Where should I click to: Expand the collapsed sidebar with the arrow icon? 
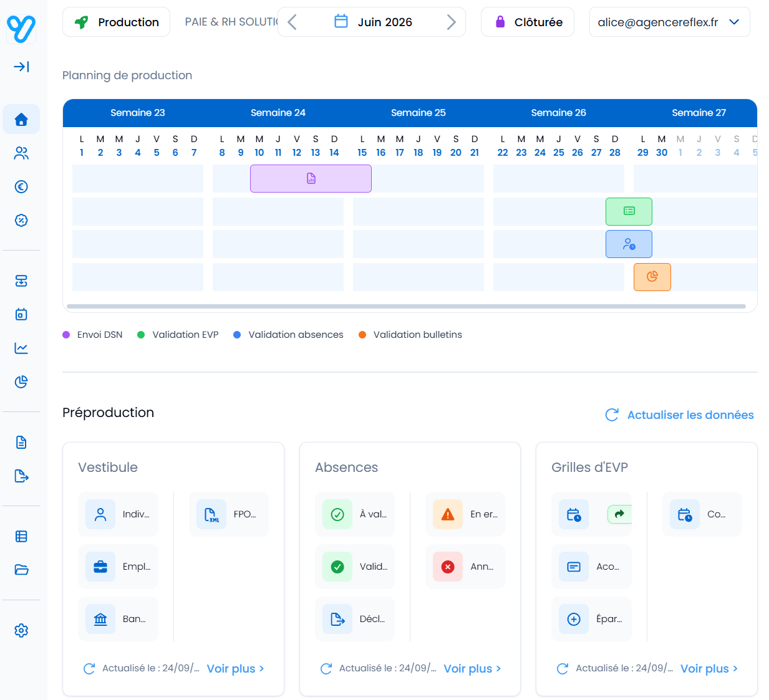(21, 67)
